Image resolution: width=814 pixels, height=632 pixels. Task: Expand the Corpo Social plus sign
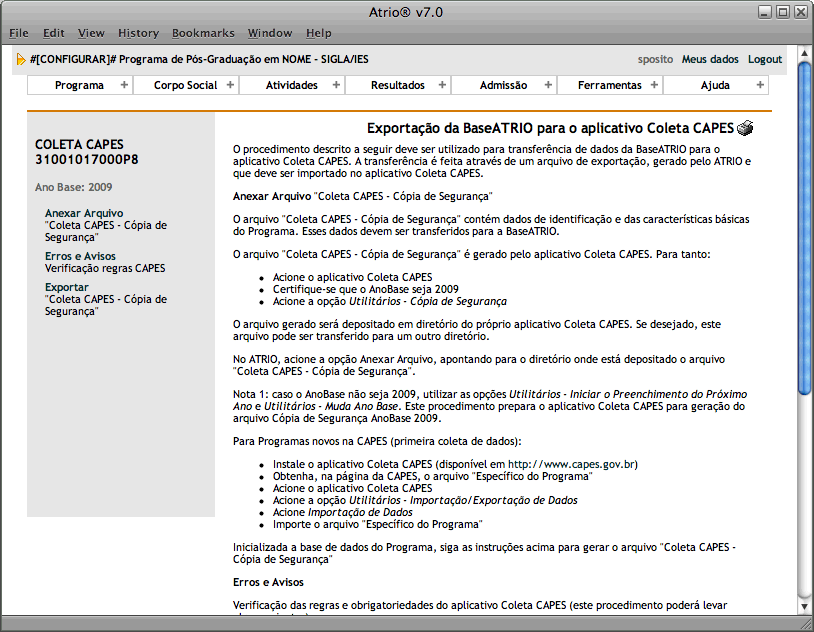230,85
